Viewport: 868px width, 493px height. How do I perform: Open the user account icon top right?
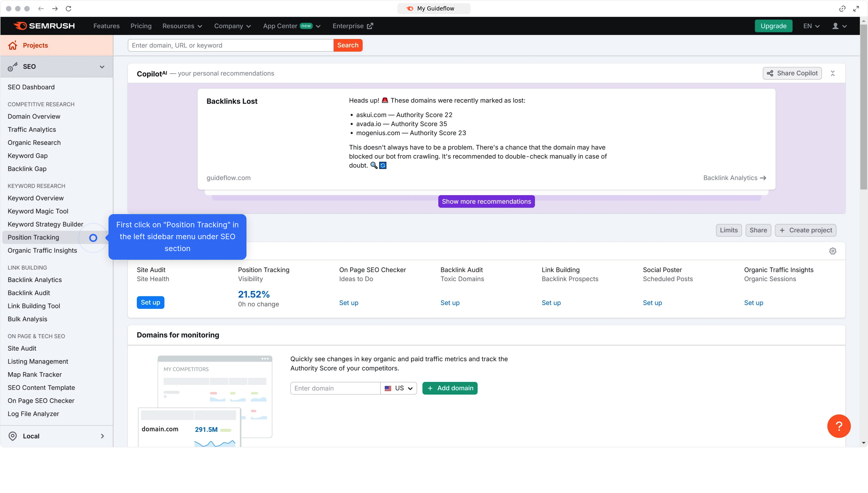point(836,26)
